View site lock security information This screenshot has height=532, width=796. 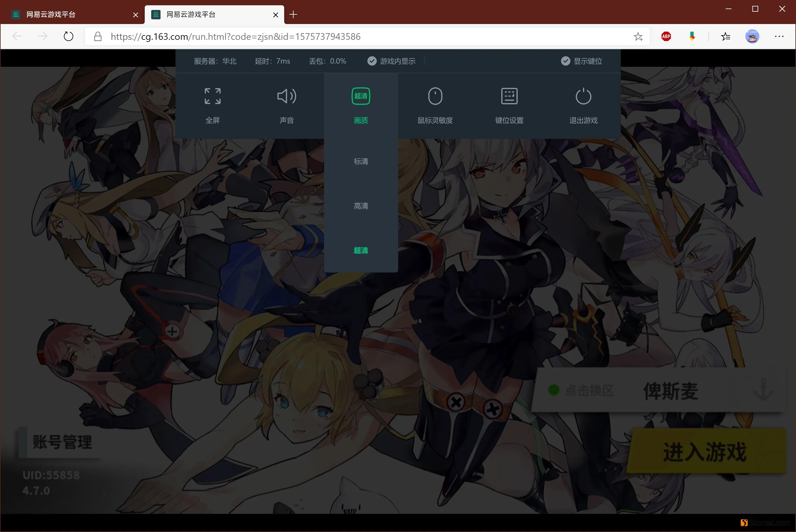[98, 36]
